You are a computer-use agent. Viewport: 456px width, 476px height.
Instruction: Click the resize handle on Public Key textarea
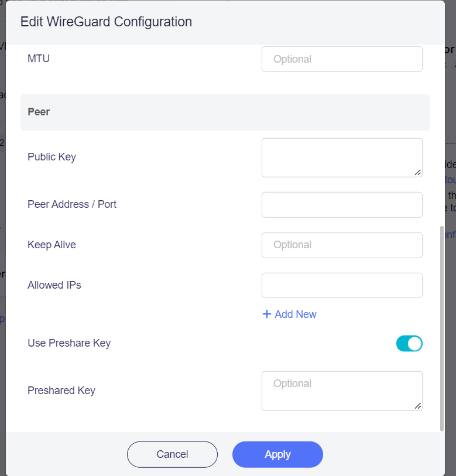point(418,173)
